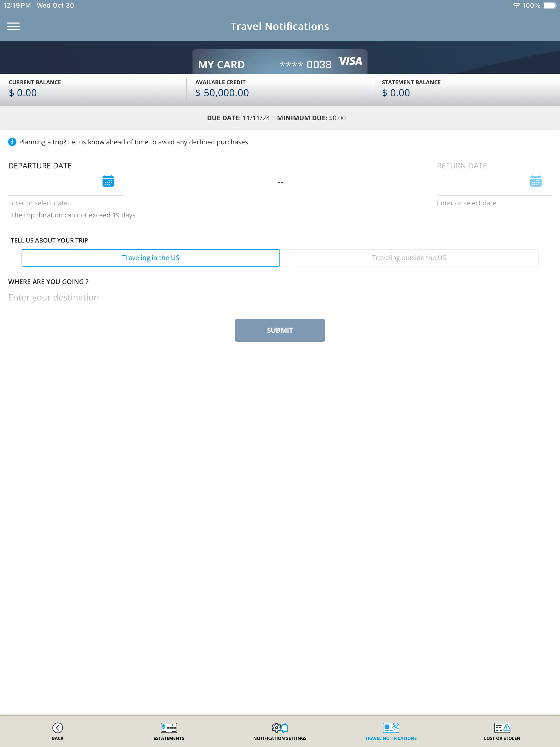Viewport: 560px width, 747px height.
Task: Tap Current Balance $ 0.00 value
Action: coord(23,93)
